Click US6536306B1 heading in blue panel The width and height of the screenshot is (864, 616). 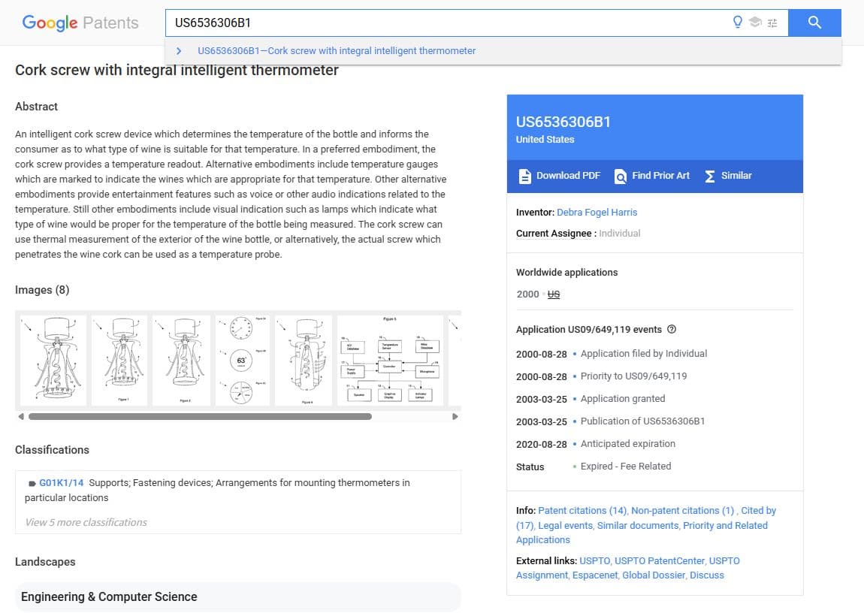pyautogui.click(x=563, y=122)
